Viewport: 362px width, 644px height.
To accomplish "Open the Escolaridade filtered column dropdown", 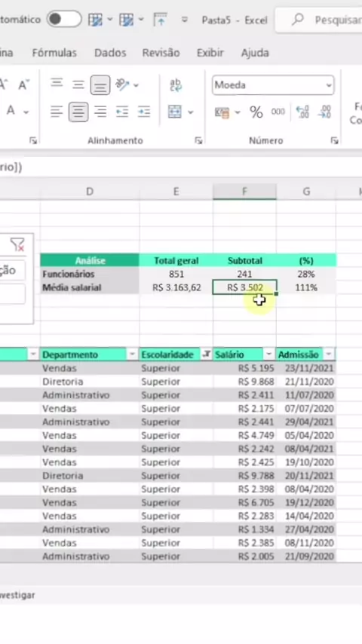I will [207, 354].
